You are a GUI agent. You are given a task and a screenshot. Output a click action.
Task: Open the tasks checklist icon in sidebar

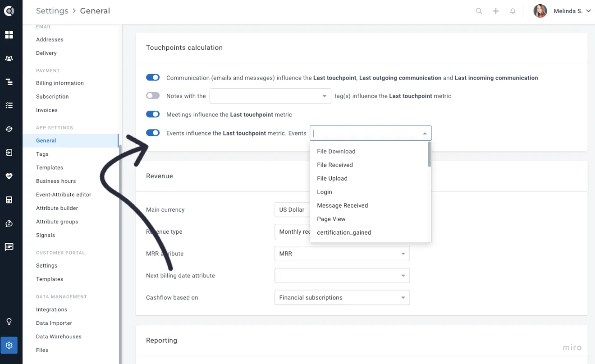click(9, 106)
